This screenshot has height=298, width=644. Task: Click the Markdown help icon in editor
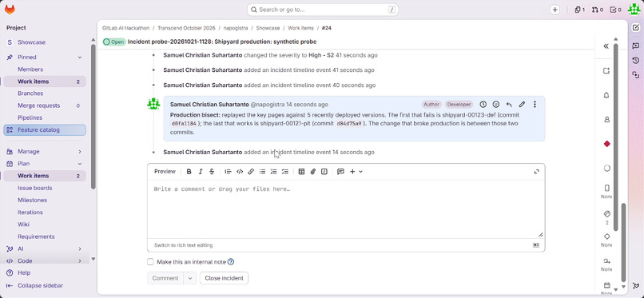[x=536, y=245]
